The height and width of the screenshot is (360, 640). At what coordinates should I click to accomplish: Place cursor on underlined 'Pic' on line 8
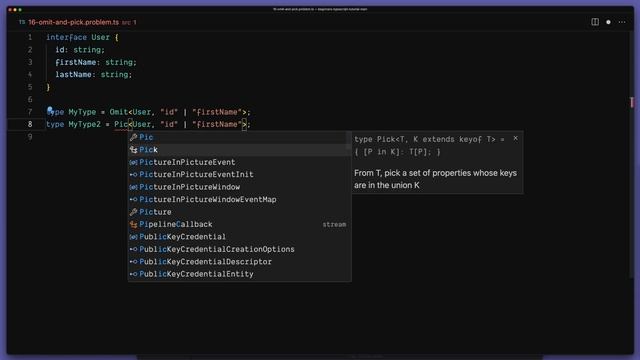(x=121, y=124)
